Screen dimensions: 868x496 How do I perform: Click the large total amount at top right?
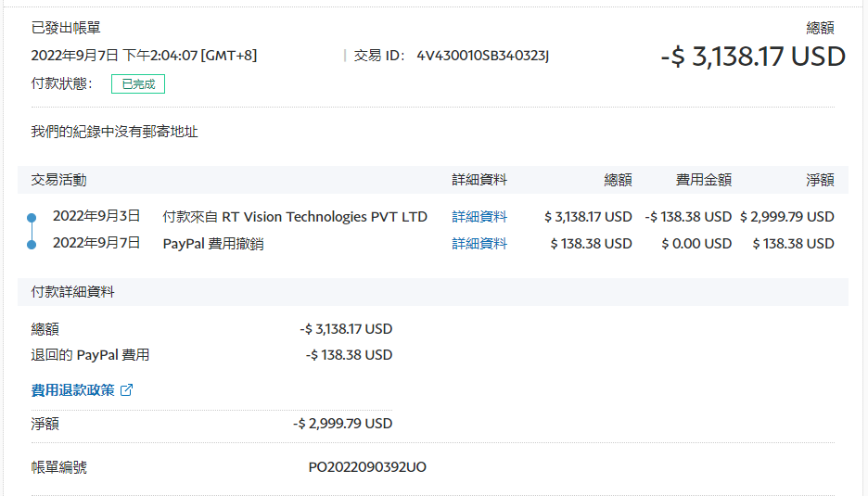click(x=753, y=57)
